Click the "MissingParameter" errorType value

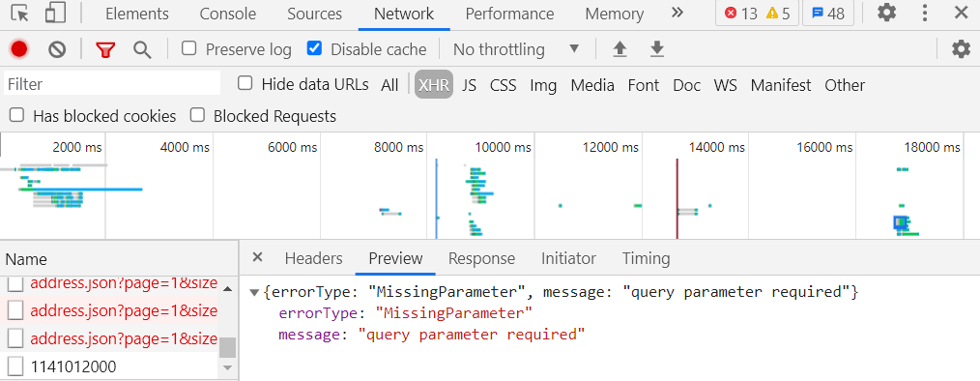pos(453,312)
